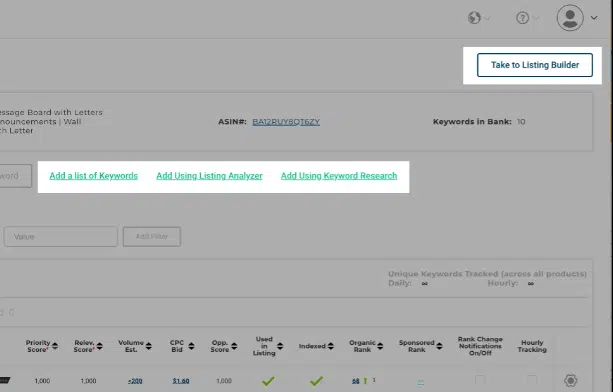Open Add a list of Keywords link
Image resolution: width=613 pixels, height=392 pixels.
[x=93, y=176]
